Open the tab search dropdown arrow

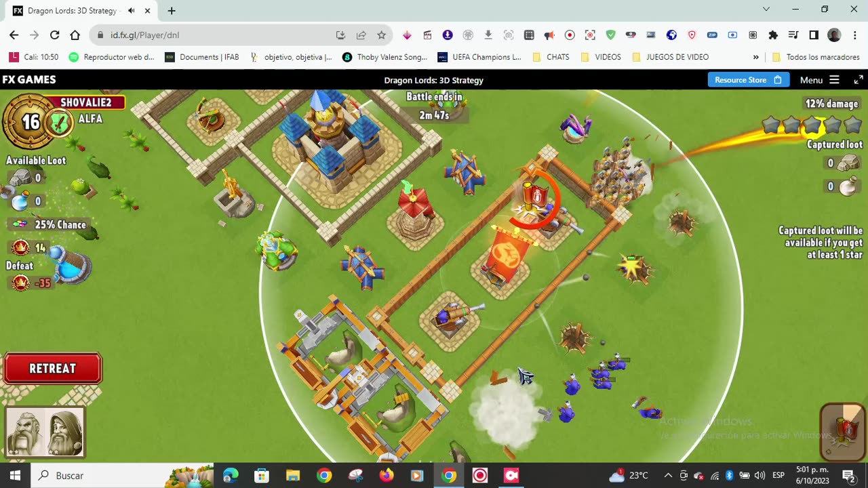click(766, 9)
